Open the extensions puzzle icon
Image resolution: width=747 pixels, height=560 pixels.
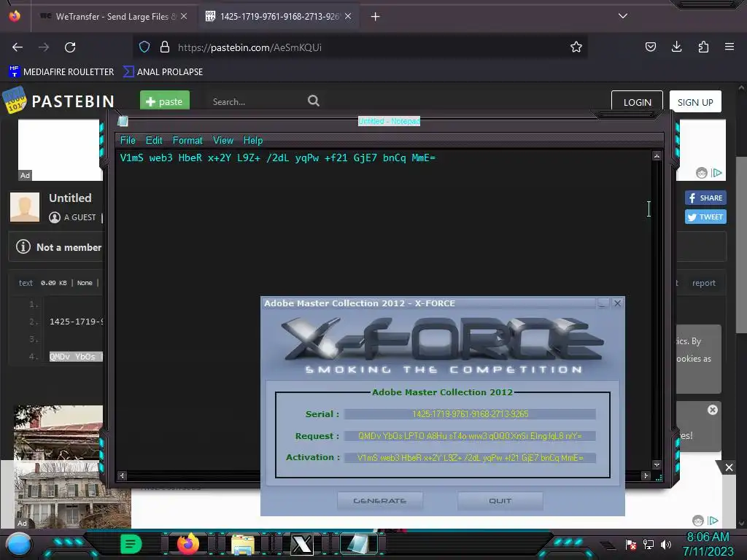(703, 47)
